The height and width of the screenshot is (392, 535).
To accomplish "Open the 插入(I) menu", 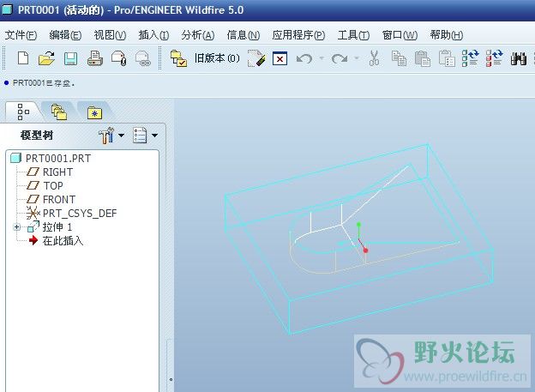I will coord(153,35).
